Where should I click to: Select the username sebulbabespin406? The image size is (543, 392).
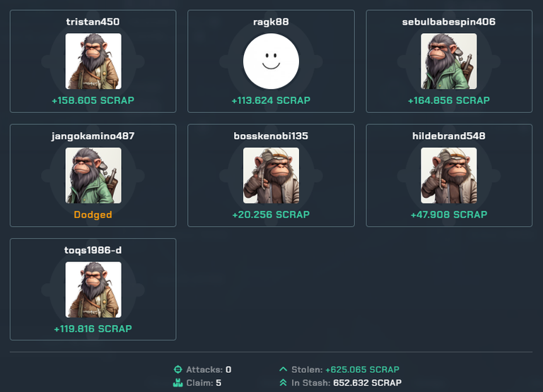pyautogui.click(x=449, y=22)
